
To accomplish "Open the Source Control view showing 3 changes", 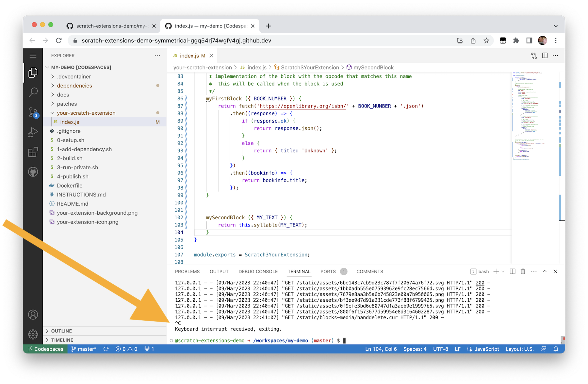I will point(33,112).
